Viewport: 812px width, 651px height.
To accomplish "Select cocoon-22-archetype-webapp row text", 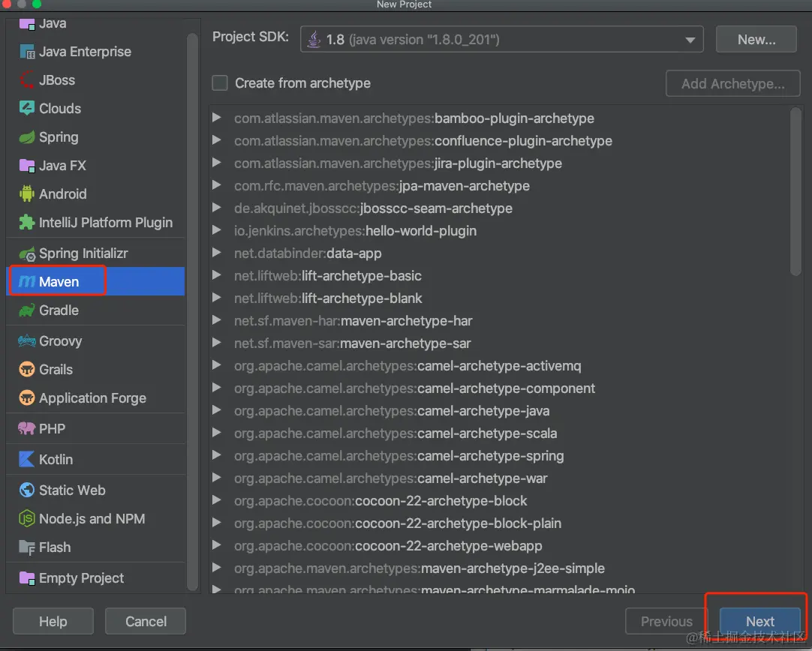I will point(388,546).
